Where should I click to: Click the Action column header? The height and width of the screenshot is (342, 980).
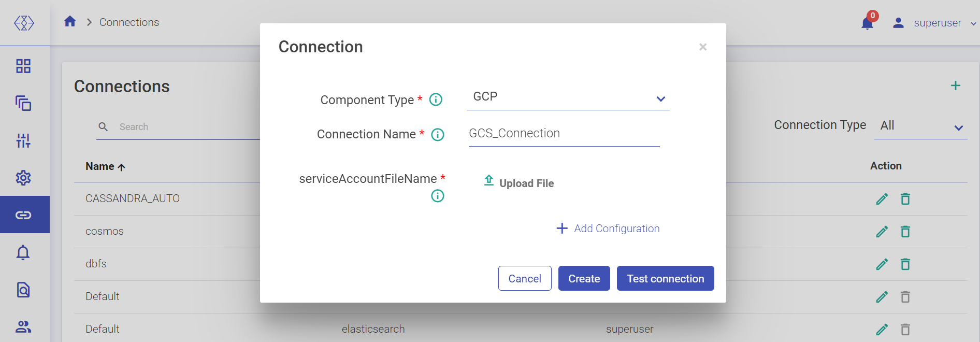point(886,166)
